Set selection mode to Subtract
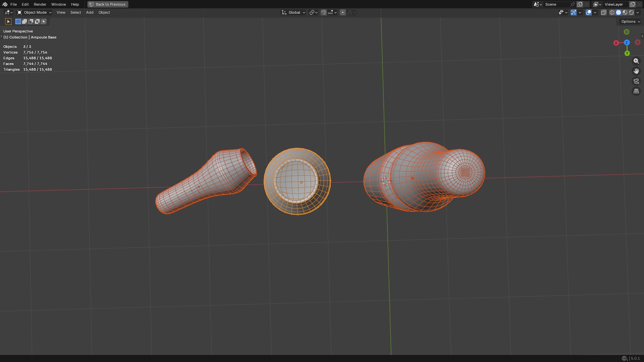644x362 pixels. [x=31, y=21]
